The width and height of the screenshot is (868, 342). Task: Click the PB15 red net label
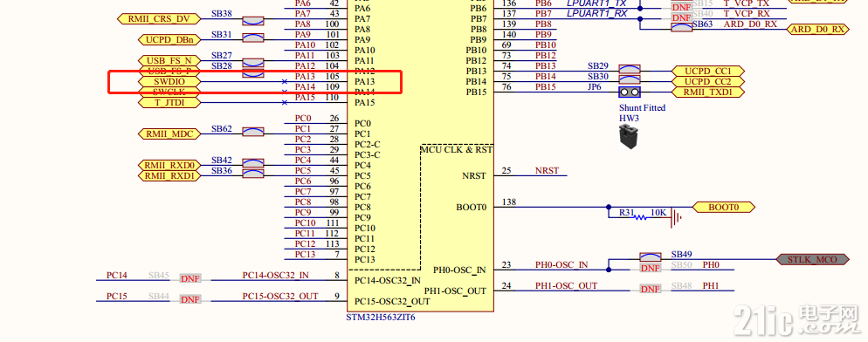(545, 87)
